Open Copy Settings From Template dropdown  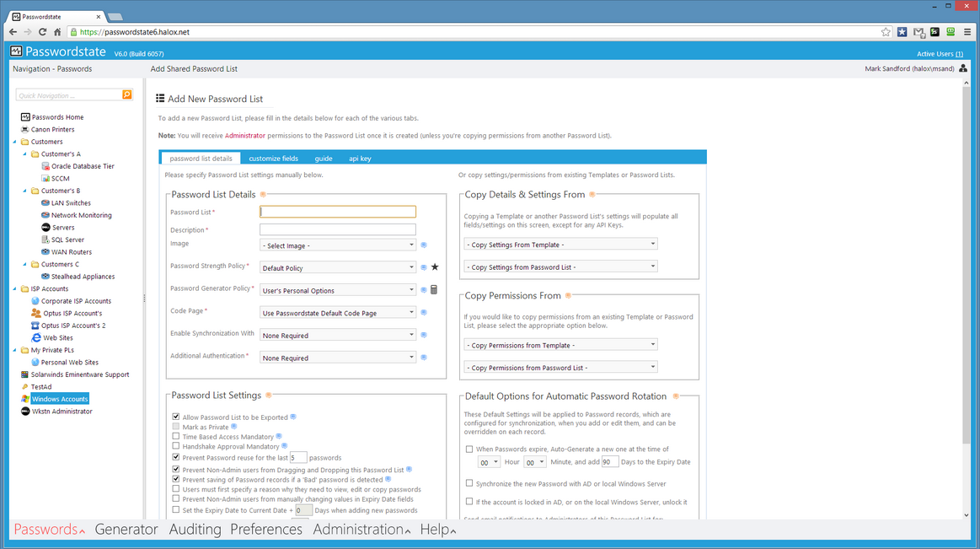click(x=560, y=245)
